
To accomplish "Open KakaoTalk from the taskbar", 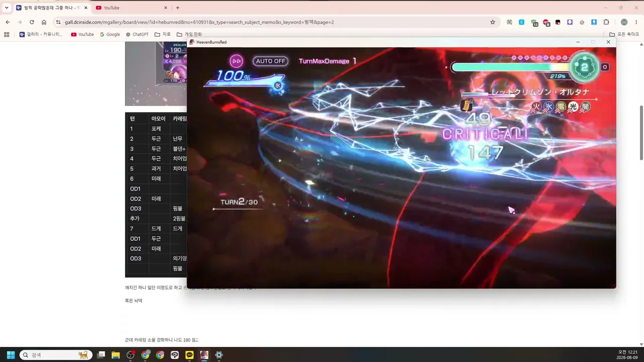I will pos(189,355).
